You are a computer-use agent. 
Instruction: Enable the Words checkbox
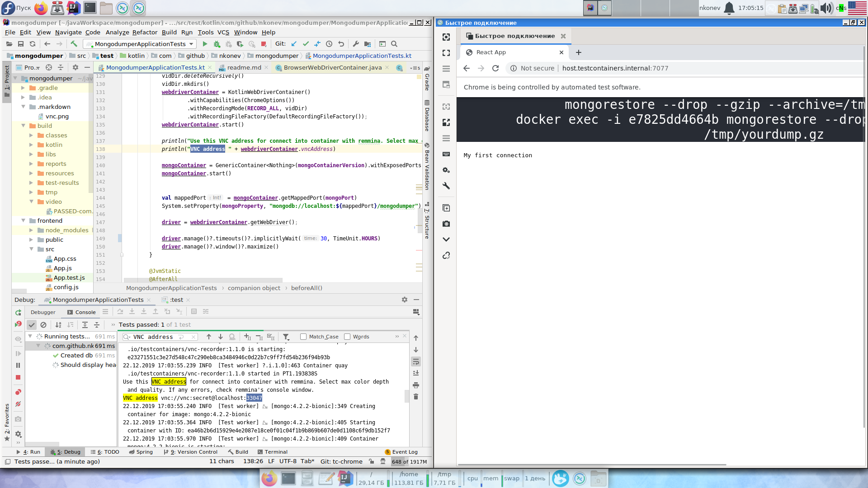[347, 337]
